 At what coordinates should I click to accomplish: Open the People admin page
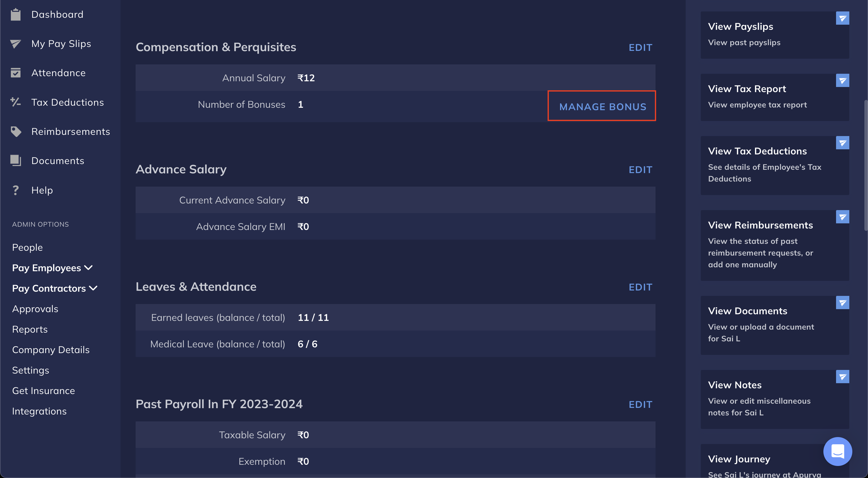27,247
